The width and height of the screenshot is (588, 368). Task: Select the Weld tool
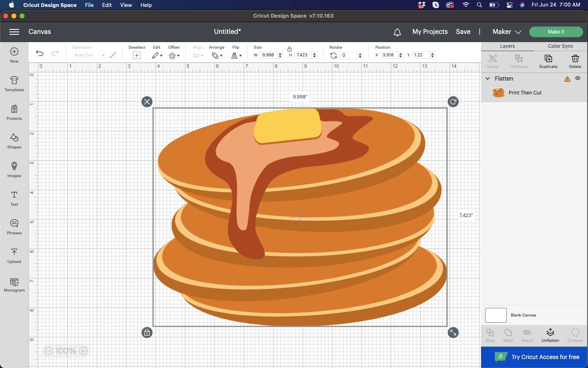pyautogui.click(x=508, y=334)
